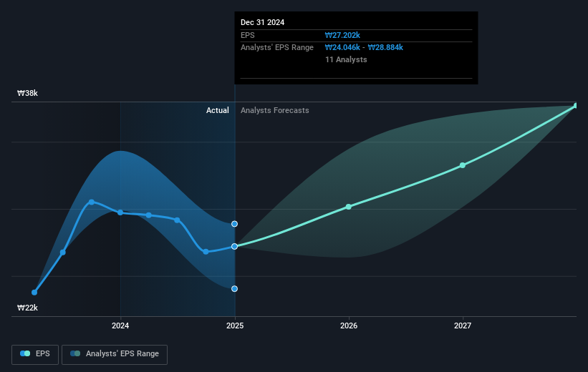Viewport: 588px width, 372px height.
Task: Click the 2027 x-axis label
Action: [x=463, y=325]
